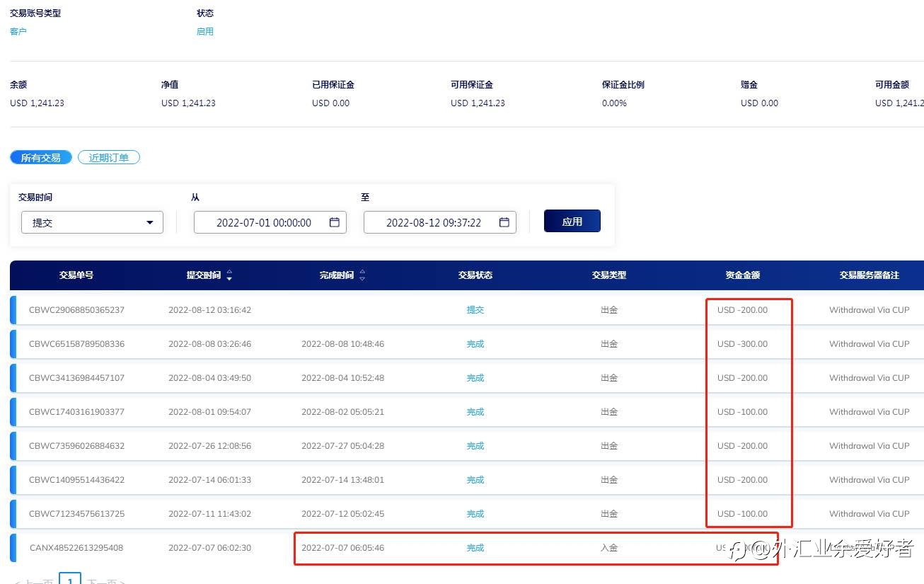This screenshot has width=924, height=584.
Task: Click the end date field 2022-08-12 09:37:22
Action: 440,222
